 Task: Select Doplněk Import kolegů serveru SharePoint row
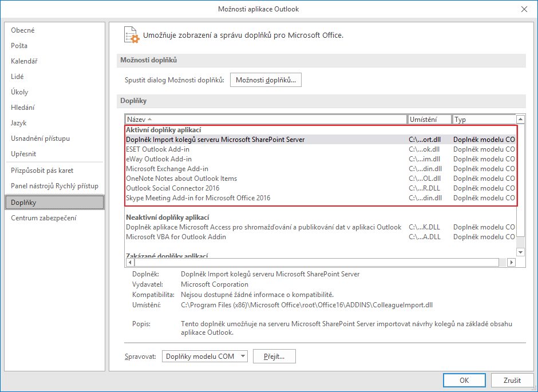(321, 140)
